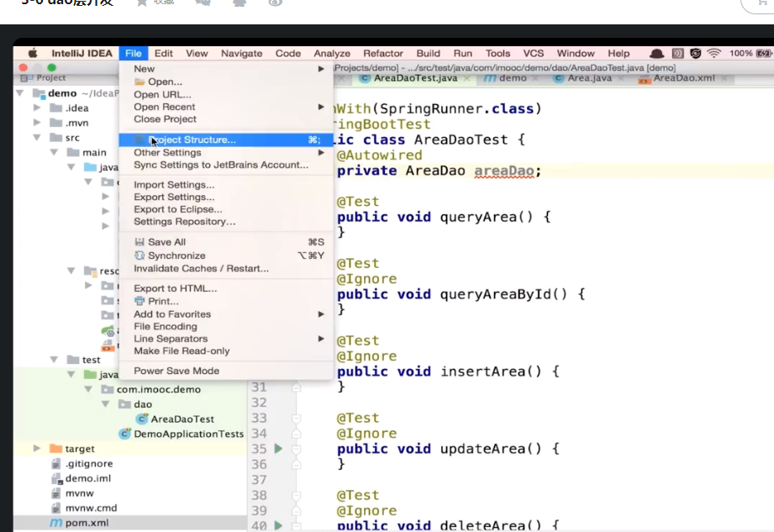Image resolution: width=774 pixels, height=532 pixels.
Task: Select Print... menu item
Action: pos(226,301)
